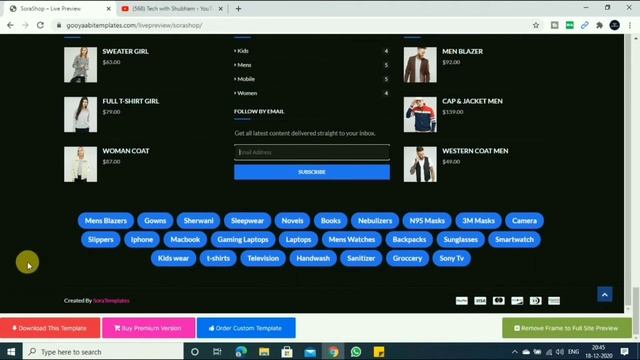Open the Sweater Girl product thumbnail
640x360 pixels.
click(80, 65)
